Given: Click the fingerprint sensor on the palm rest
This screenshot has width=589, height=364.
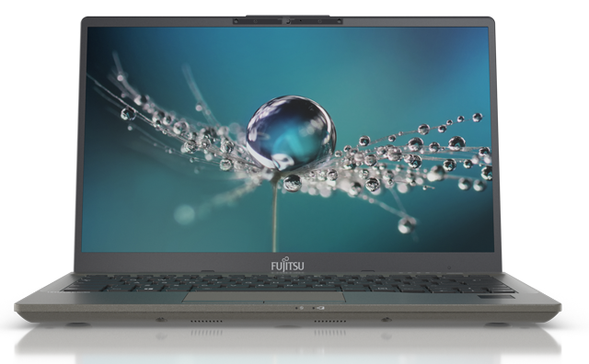Looking at the screenshot, I should click(x=497, y=297).
